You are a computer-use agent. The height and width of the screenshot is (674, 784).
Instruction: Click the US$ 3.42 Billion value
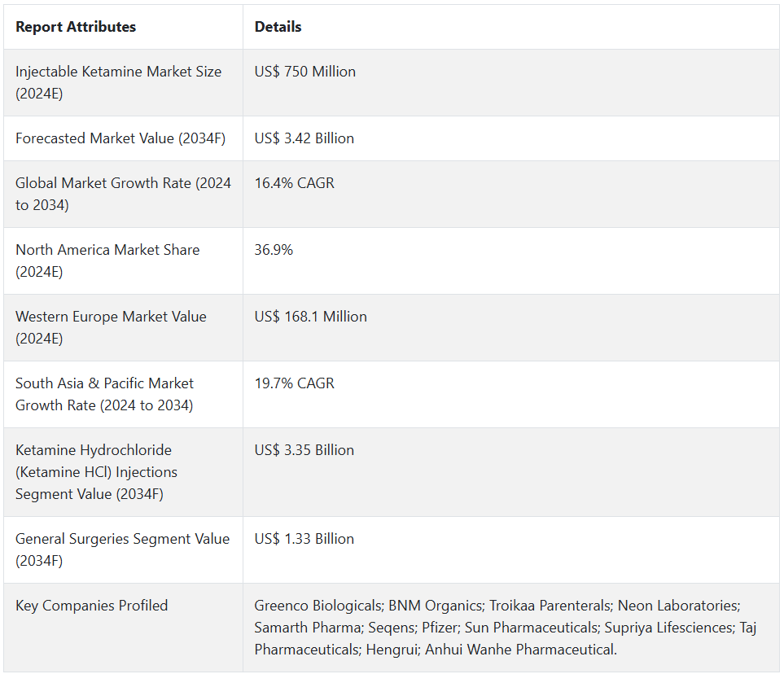point(304,138)
